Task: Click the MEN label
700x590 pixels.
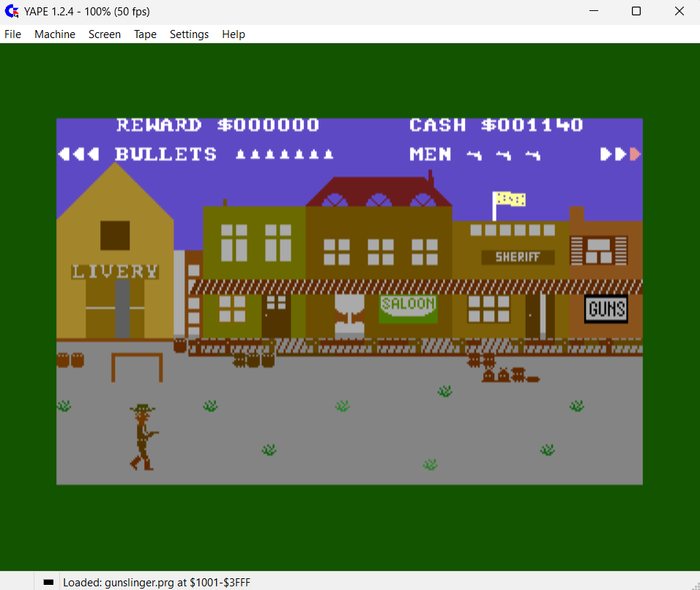Action: [431, 154]
